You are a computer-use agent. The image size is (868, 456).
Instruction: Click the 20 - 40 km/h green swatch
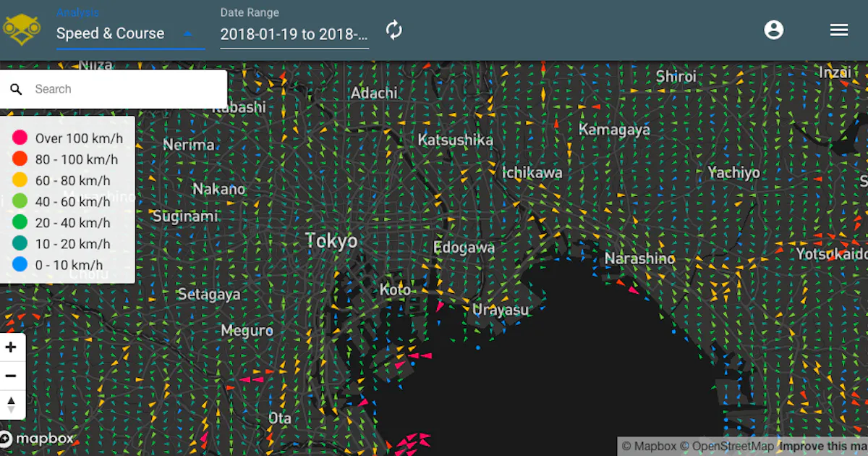(20, 223)
